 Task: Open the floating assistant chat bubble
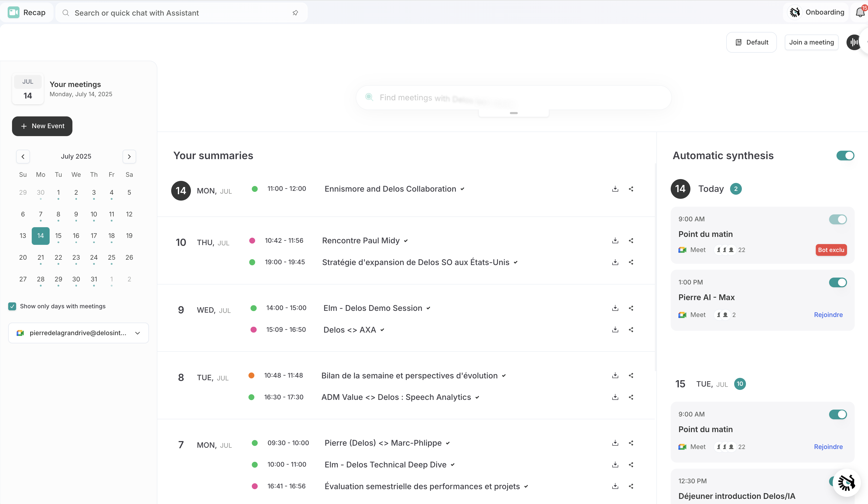(846, 483)
